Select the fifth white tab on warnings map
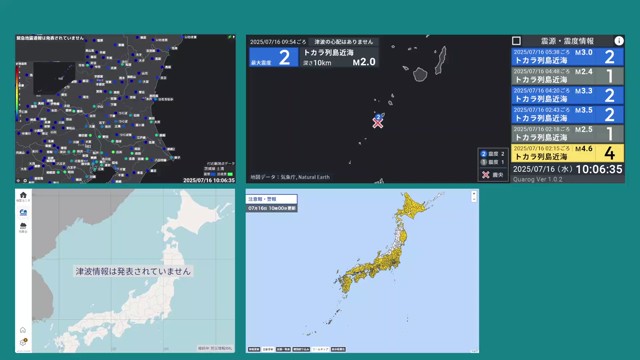 pos(320,349)
